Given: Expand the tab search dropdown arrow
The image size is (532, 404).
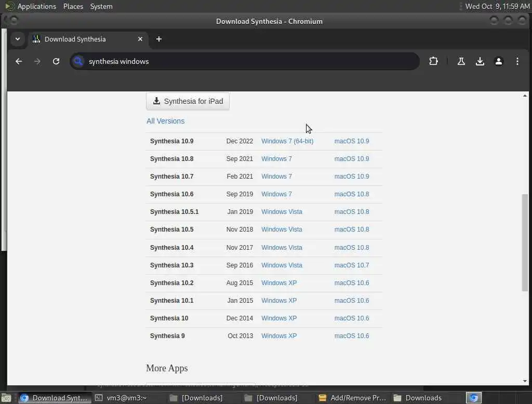Looking at the screenshot, I should (x=18, y=39).
